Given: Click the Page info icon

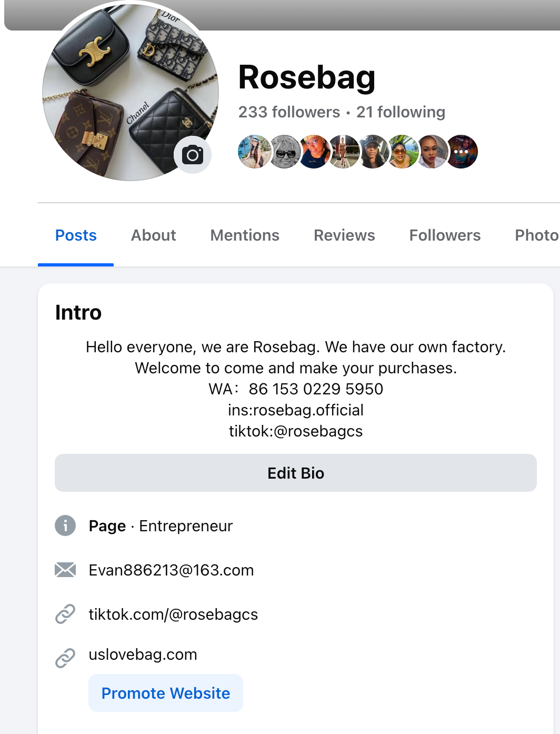Looking at the screenshot, I should (65, 525).
